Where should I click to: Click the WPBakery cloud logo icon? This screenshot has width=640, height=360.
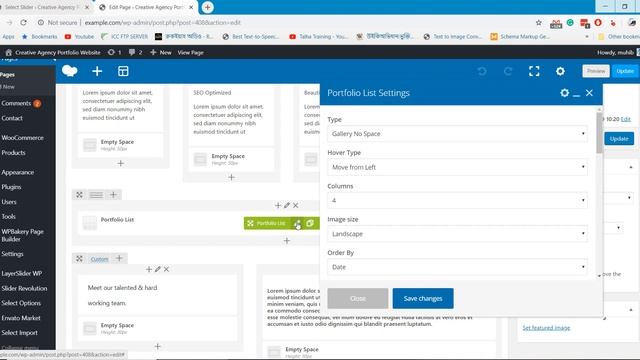point(70,71)
